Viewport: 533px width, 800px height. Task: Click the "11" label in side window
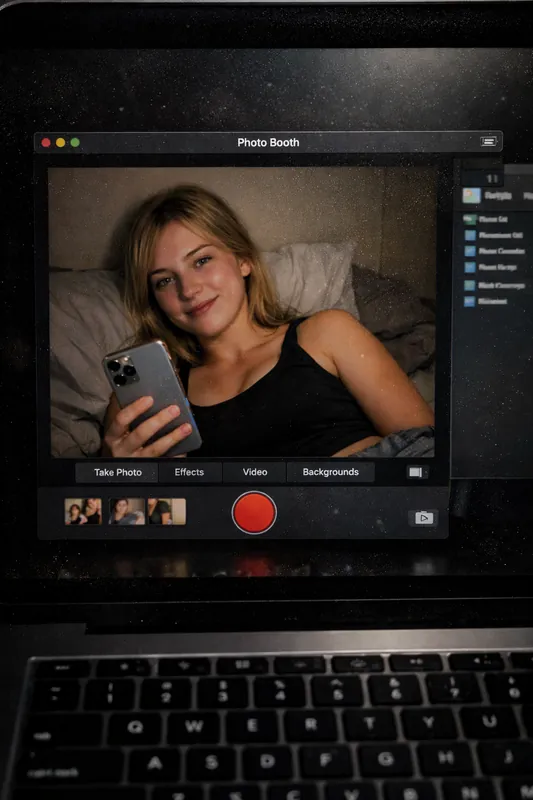tap(492, 179)
